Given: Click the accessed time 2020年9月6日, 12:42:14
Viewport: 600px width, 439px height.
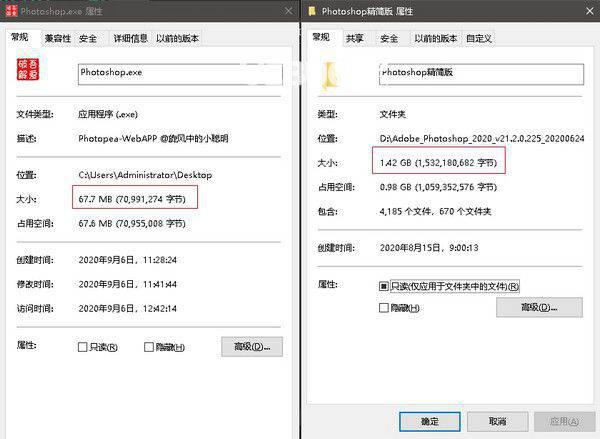Looking at the screenshot, I should pyautogui.click(x=127, y=308).
